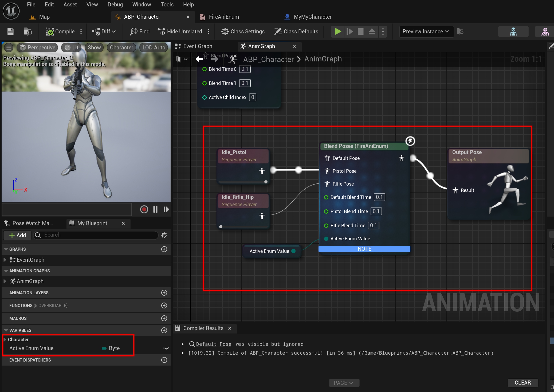Open the Unreal Engine logo menu

coord(11,11)
